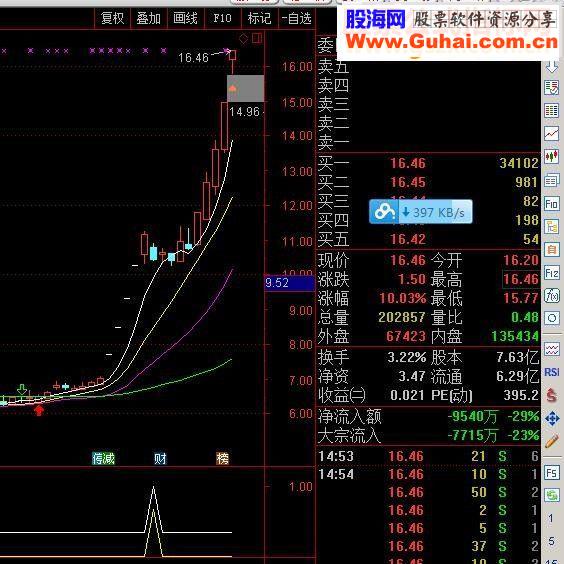
Task: Click the 涨幅 value 10.03%
Action: click(403, 298)
